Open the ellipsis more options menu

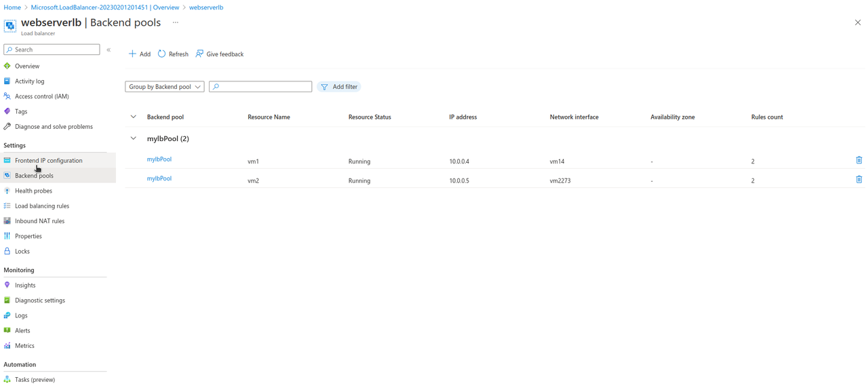[x=176, y=22]
